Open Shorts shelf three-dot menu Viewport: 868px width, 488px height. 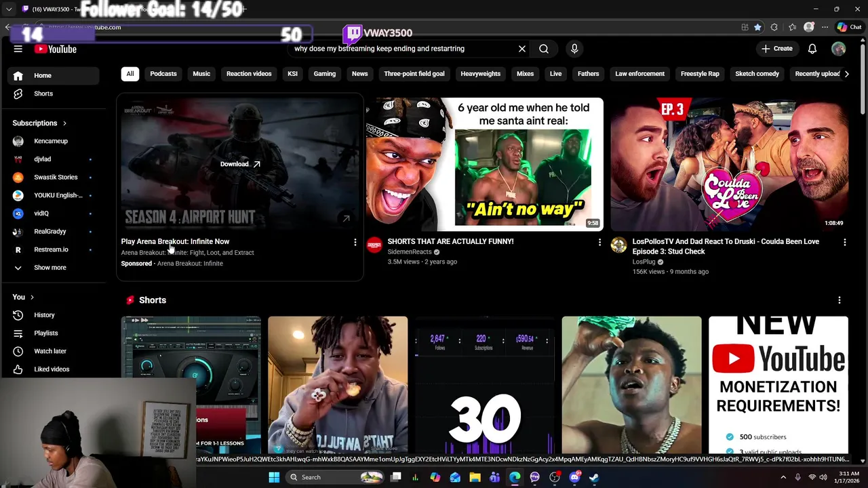(x=839, y=300)
